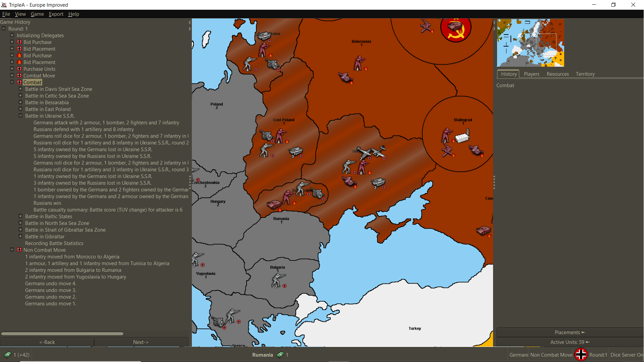The height and width of the screenshot is (362, 644).
Task: Select Germans undo move 1 entry
Action: [51, 304]
